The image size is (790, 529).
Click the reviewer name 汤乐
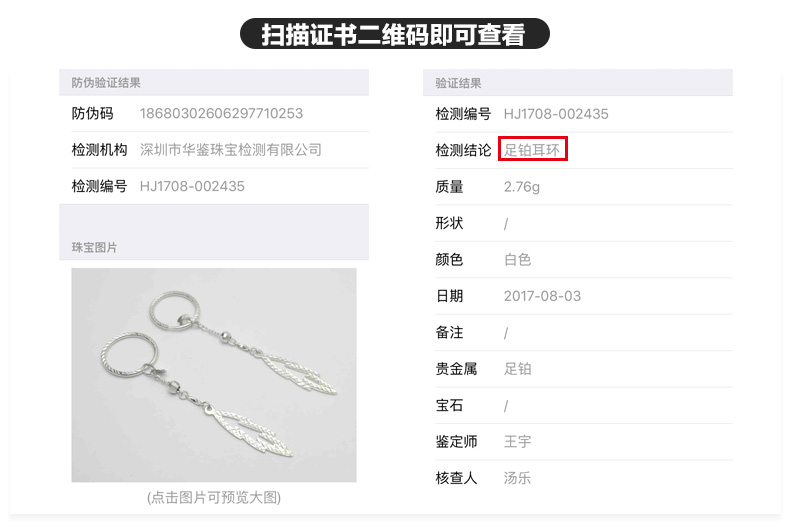coord(517,478)
